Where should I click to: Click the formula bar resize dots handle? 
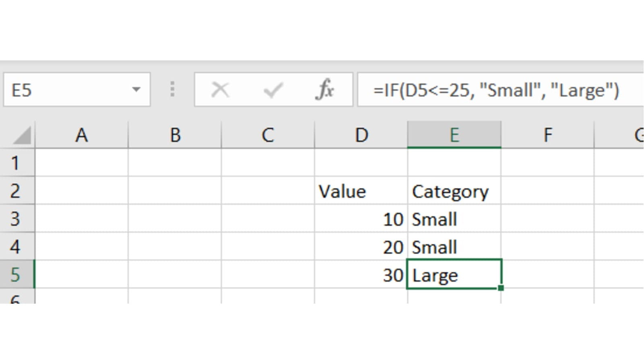pyautogui.click(x=172, y=89)
